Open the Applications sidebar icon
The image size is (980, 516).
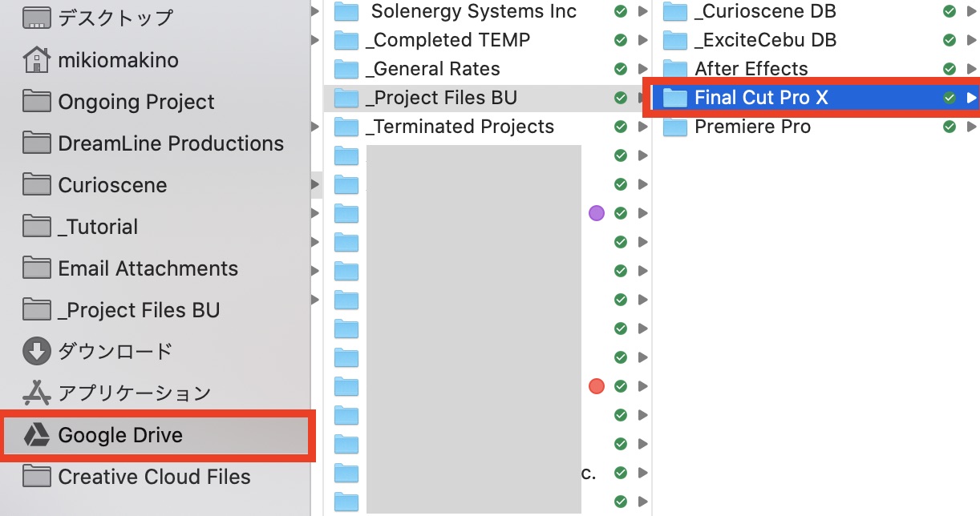37,393
